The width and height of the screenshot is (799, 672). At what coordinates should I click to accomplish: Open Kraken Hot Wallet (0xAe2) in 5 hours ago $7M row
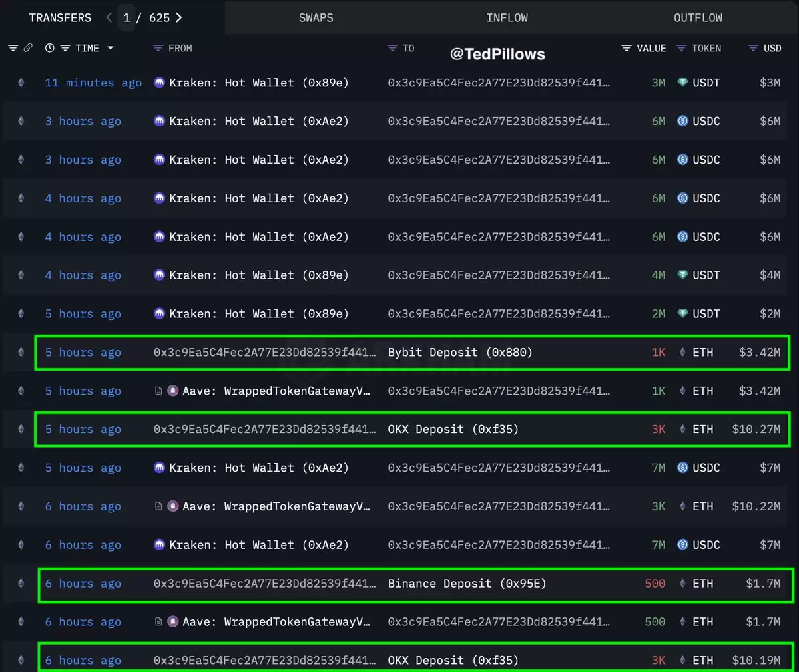259,468
